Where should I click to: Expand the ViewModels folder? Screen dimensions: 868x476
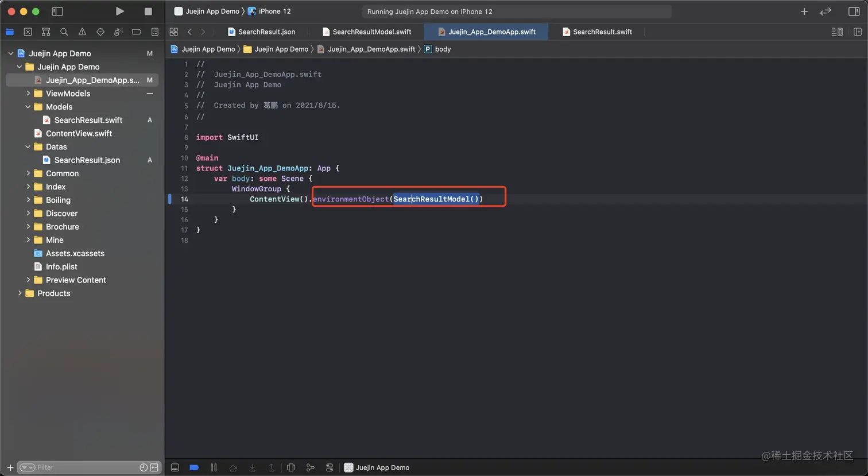tap(28, 93)
